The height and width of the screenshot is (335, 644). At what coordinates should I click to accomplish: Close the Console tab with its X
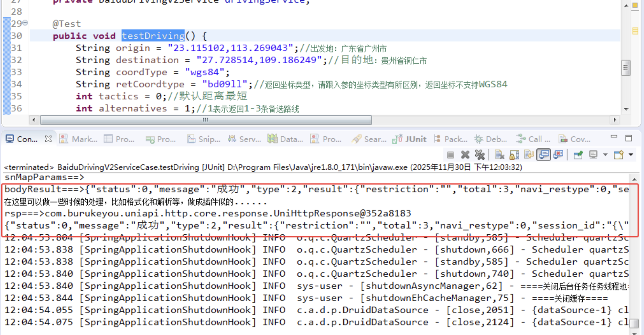coord(48,139)
